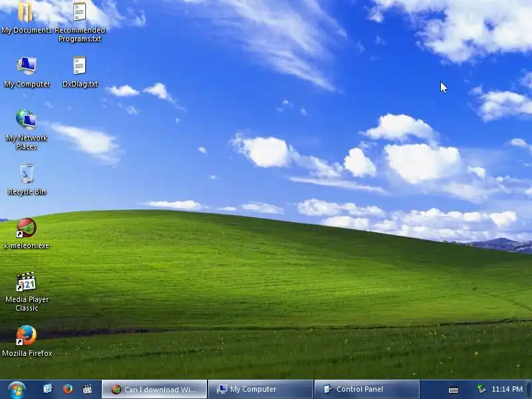Open Recommended Programs.txt file icon
The image size is (532, 399).
coord(80,22)
